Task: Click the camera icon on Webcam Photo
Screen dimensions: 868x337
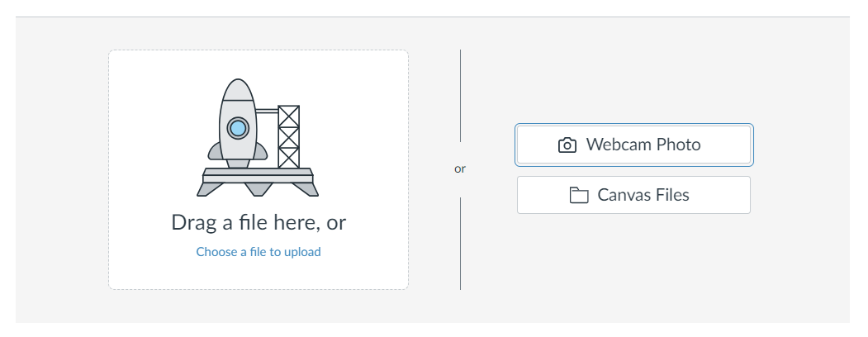Action: tap(567, 145)
